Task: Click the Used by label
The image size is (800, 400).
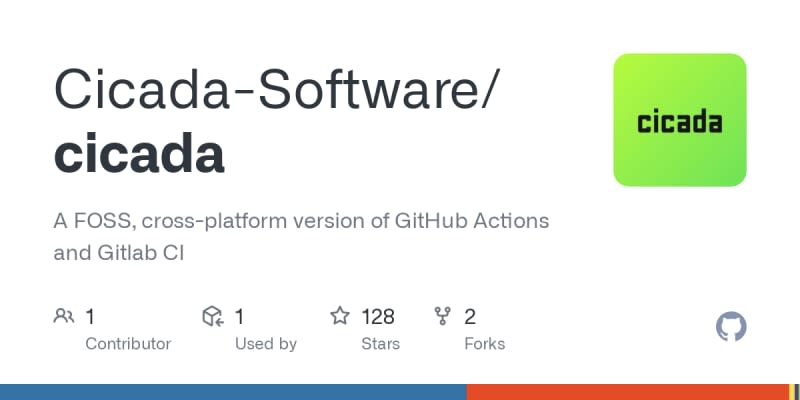Action: click(264, 343)
